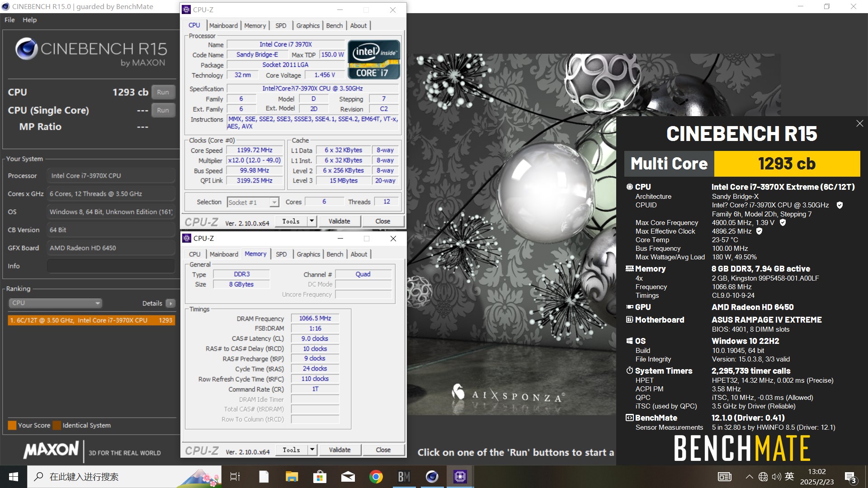Click Tools button in the top CPU-Z window

click(x=291, y=221)
